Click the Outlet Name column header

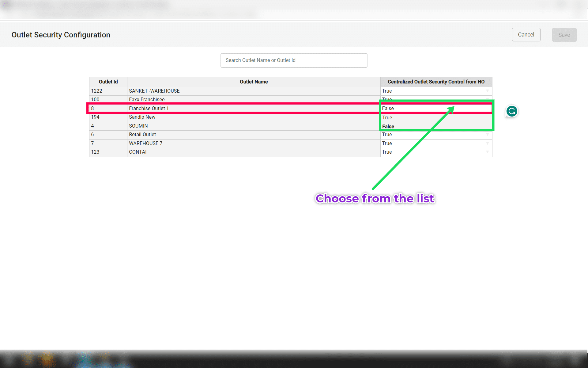(254, 82)
